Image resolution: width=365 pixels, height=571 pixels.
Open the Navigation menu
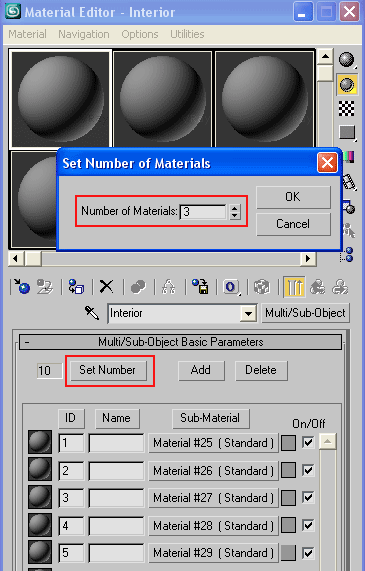pyautogui.click(x=84, y=34)
